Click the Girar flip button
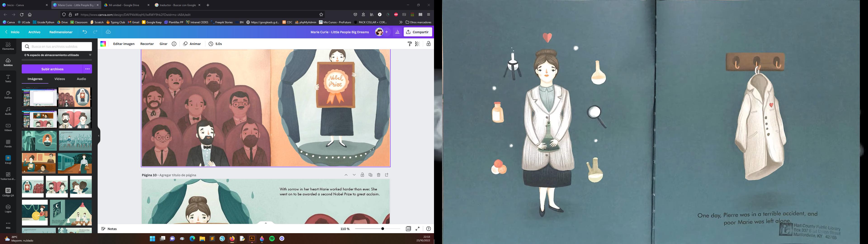Image resolution: width=868 pixels, height=244 pixels. (163, 44)
